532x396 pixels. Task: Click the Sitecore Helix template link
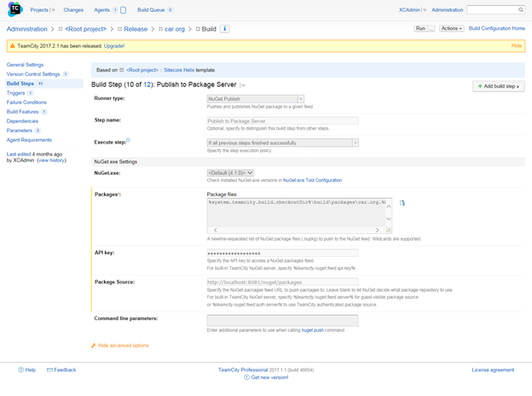(179, 70)
